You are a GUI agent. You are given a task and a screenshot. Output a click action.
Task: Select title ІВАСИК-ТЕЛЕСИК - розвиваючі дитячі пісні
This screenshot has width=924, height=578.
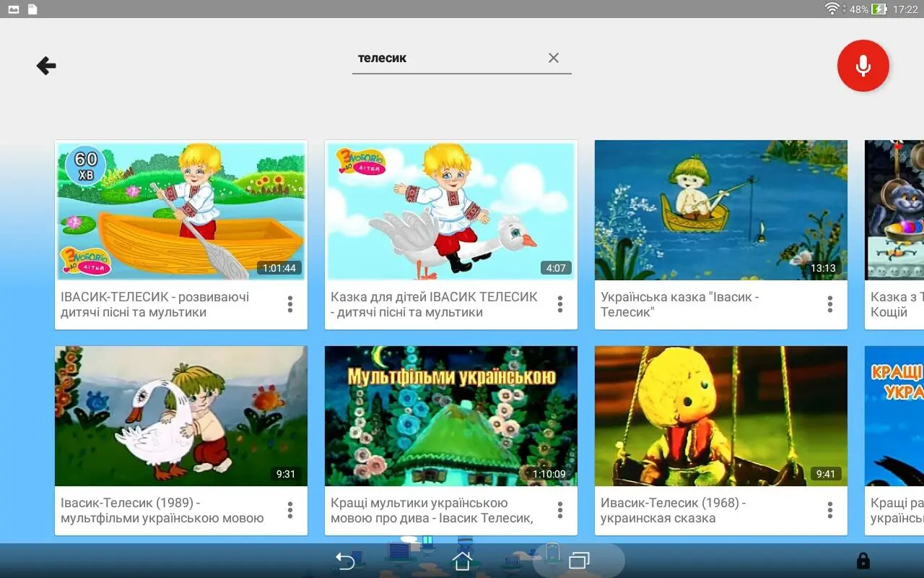155,304
